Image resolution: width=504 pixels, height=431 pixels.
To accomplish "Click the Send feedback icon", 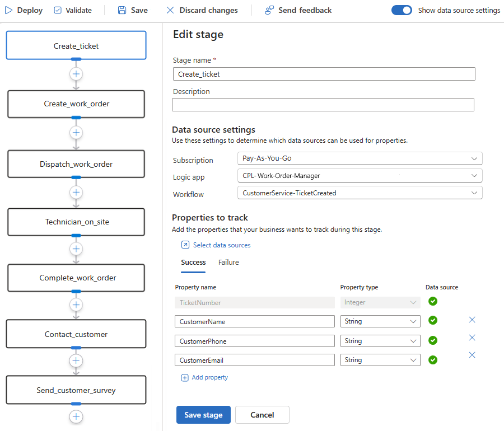I will coord(269,10).
